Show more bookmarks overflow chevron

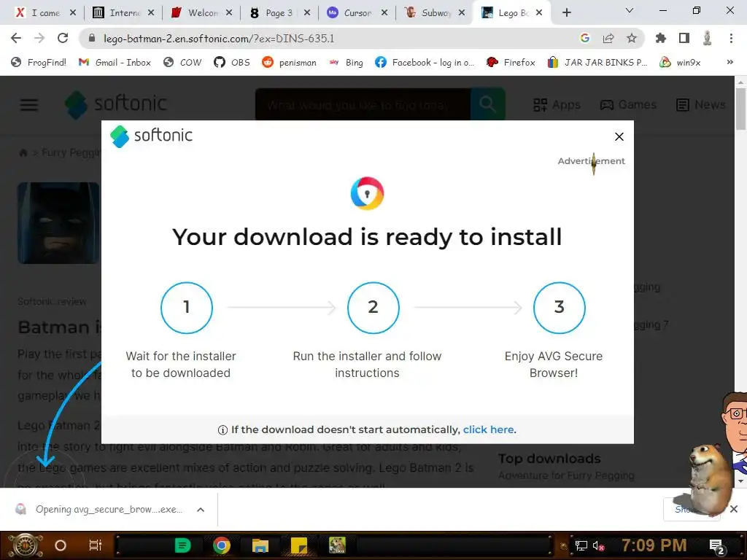click(729, 63)
